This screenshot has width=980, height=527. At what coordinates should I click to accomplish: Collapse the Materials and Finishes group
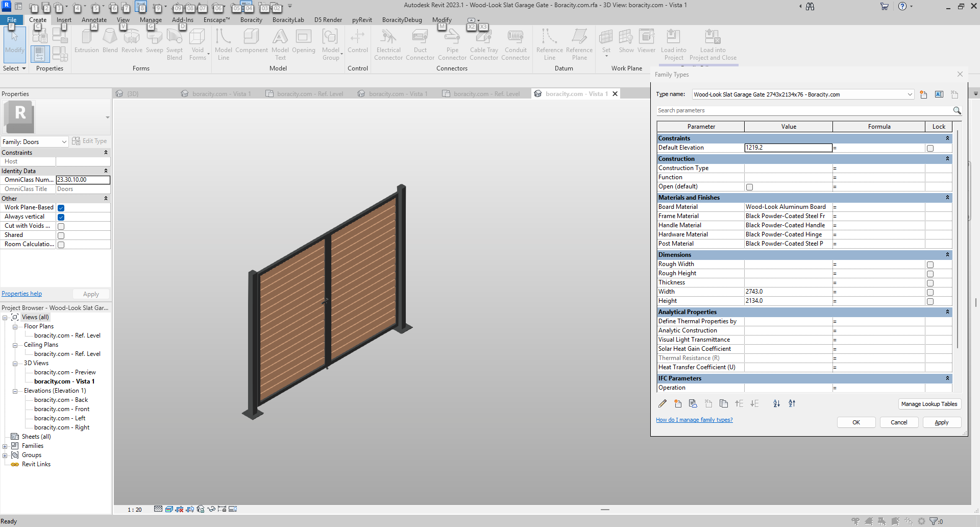pos(947,198)
